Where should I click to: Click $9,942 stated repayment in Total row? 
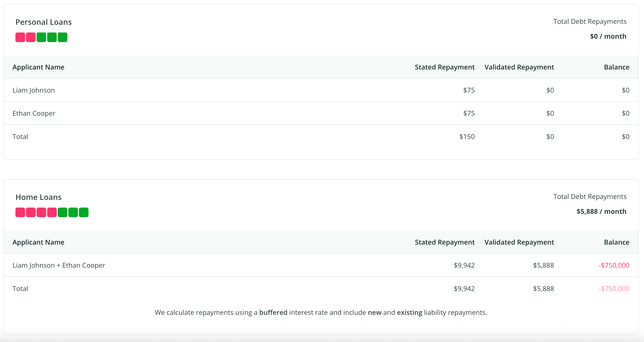tap(464, 289)
